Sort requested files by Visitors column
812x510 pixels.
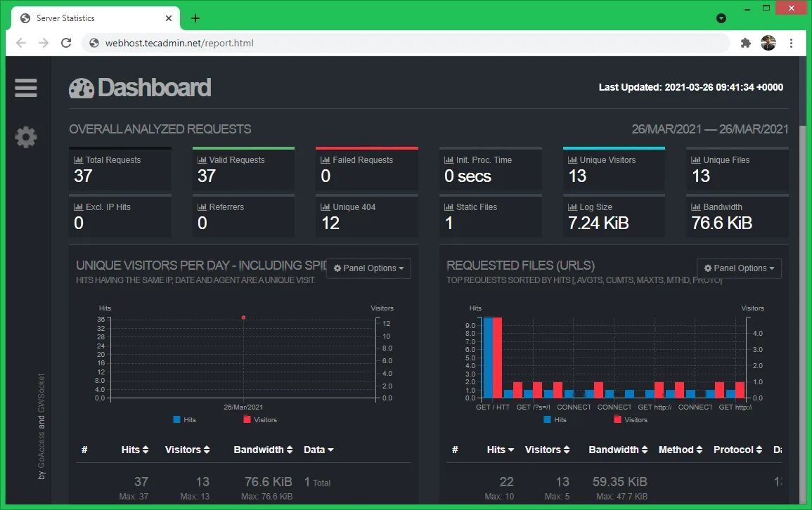click(x=548, y=450)
